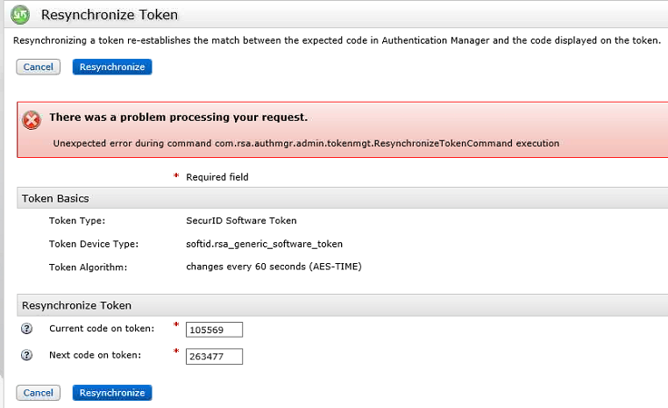Viewport: 668px width, 408px height.
Task: Click the bottom Cancel button
Action: click(x=38, y=393)
